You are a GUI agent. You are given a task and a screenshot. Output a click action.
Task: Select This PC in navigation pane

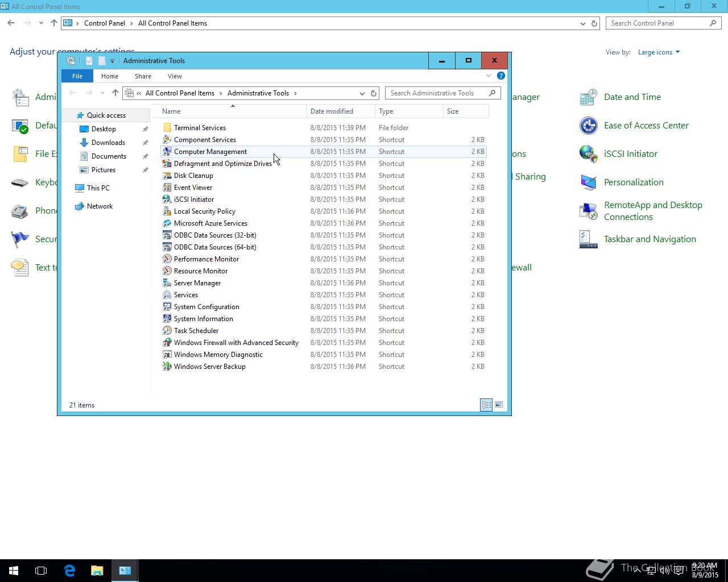98,188
